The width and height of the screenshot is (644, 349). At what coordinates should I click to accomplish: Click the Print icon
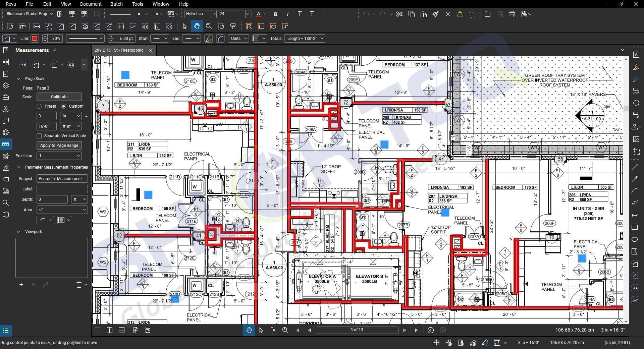click(x=512, y=14)
